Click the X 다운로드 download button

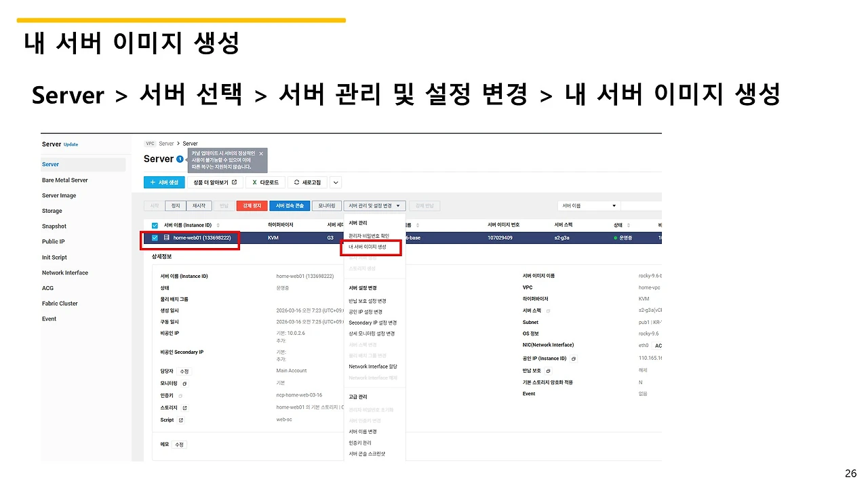tap(266, 182)
